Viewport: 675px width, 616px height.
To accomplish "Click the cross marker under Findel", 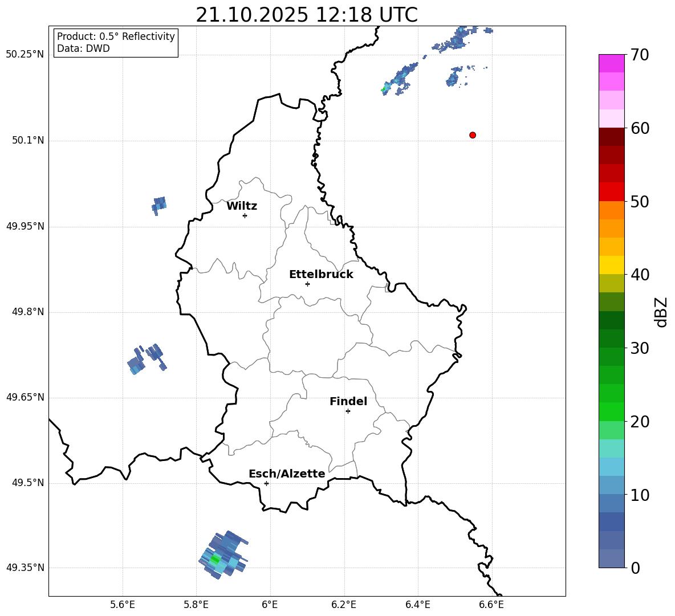I will pos(348,411).
